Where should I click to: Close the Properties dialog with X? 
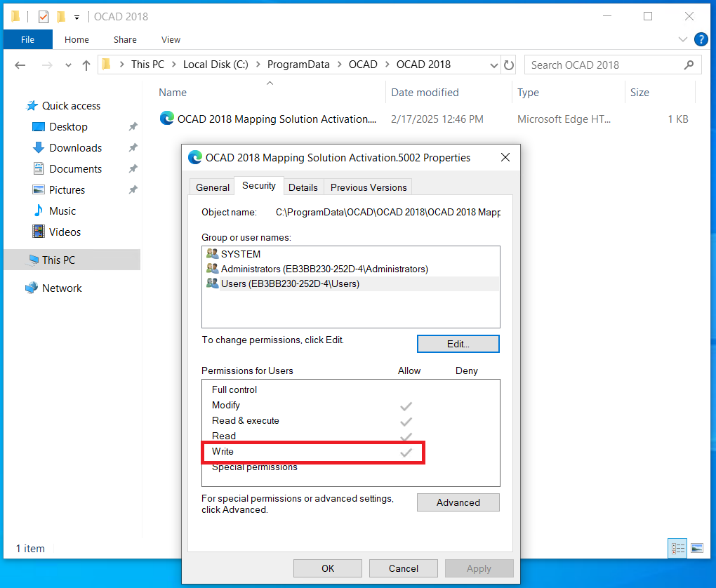(x=505, y=157)
